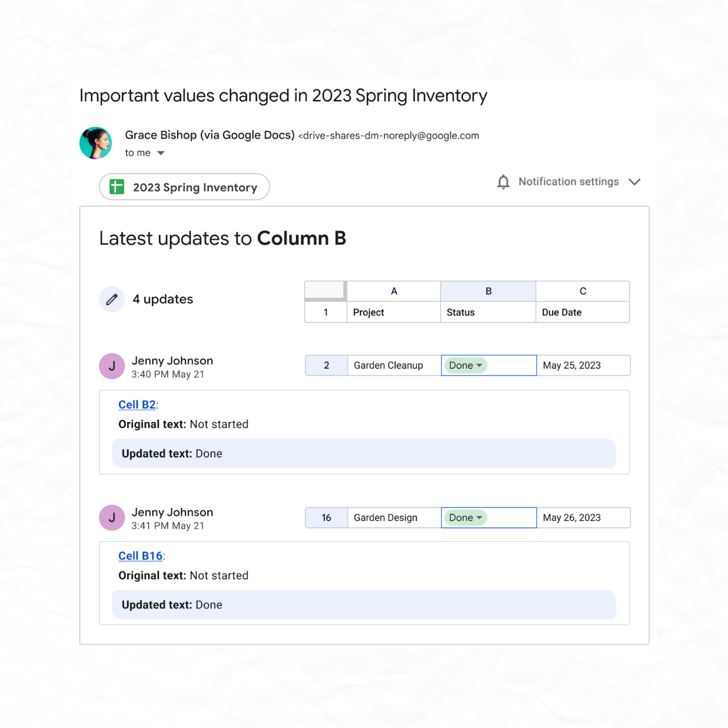Open the 2023 Spring Inventory file chip
Screen dimensions: 728x728
pyautogui.click(x=184, y=187)
